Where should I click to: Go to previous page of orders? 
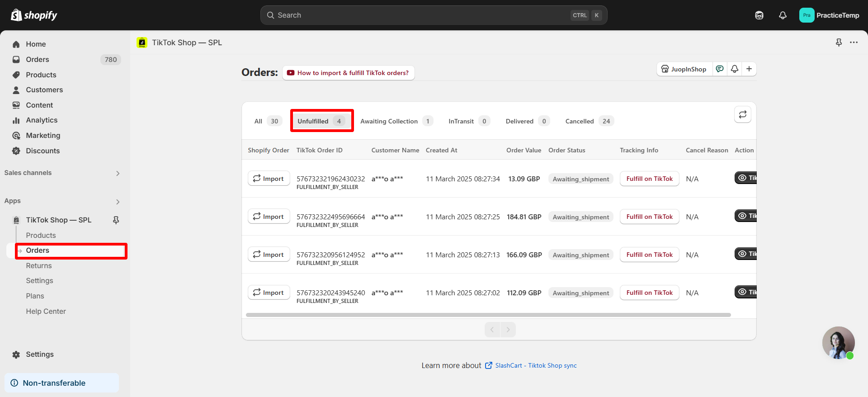492,330
